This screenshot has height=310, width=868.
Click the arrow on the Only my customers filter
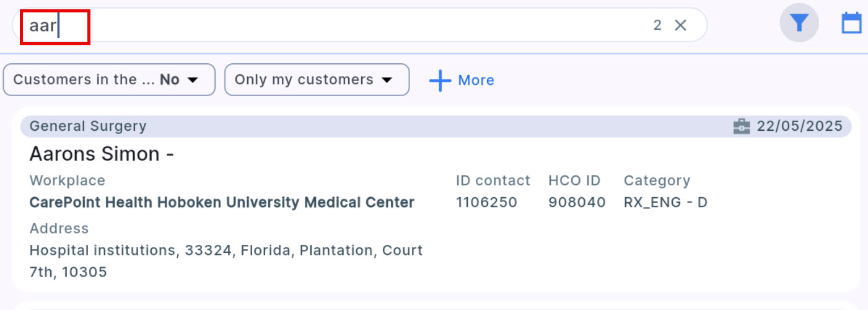[387, 80]
